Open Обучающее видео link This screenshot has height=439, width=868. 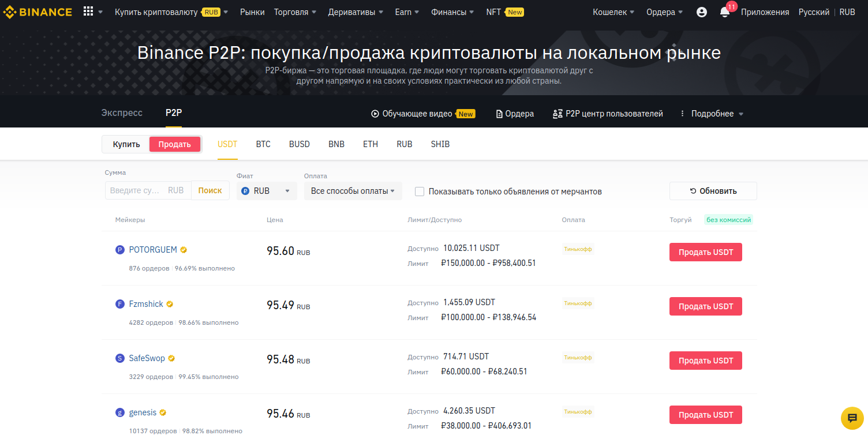[422, 114]
